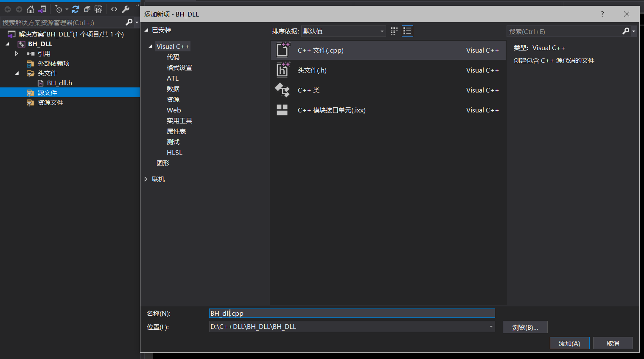
Task: Collapse the Visual C++ category tree
Action: pos(150,46)
